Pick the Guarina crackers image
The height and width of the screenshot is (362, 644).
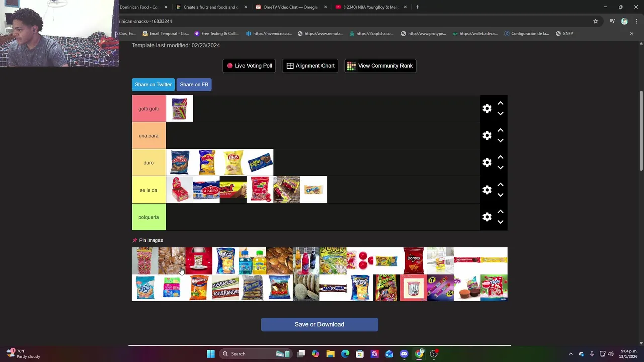coord(206,190)
